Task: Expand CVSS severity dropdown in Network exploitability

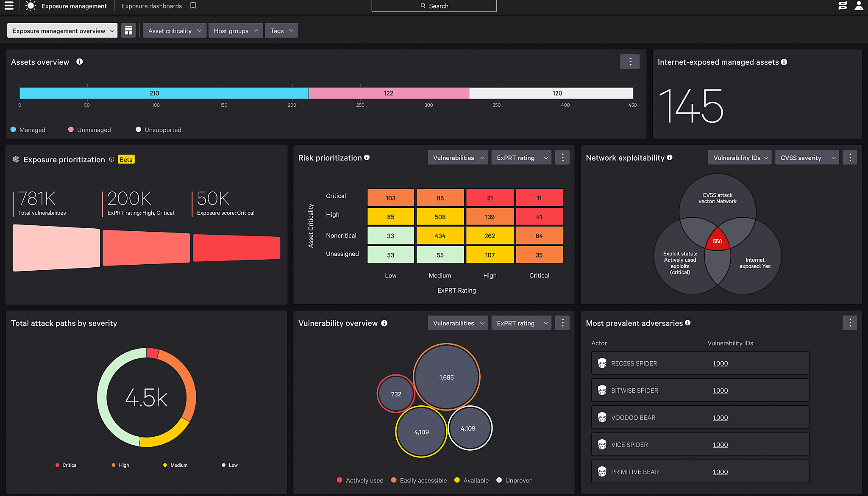Action: click(807, 158)
